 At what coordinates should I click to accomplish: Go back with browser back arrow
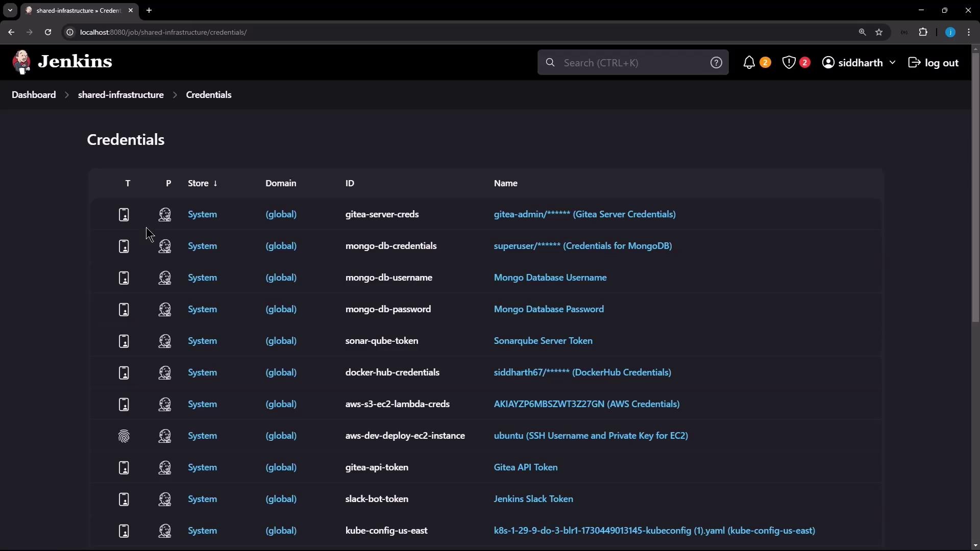click(11, 32)
